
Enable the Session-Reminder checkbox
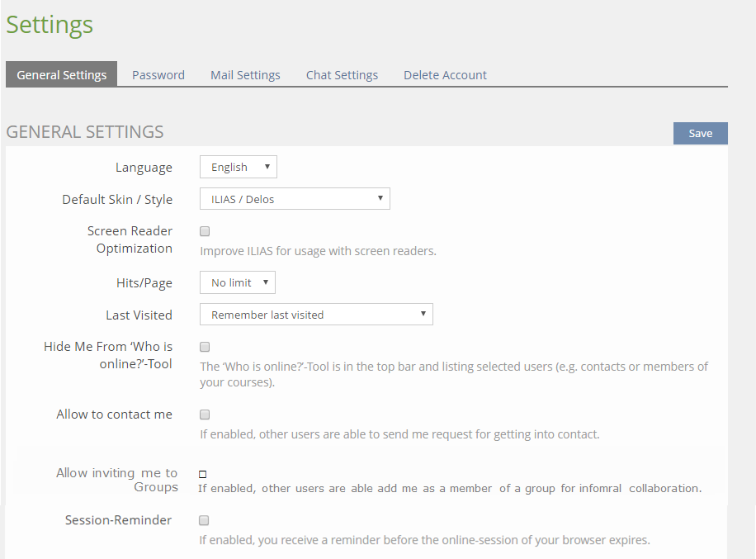tap(205, 521)
